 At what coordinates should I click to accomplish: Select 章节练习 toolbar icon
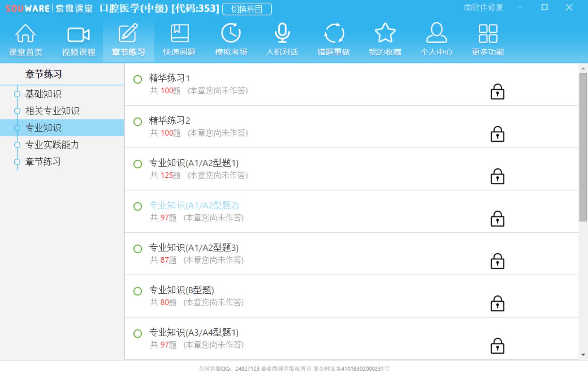(128, 40)
